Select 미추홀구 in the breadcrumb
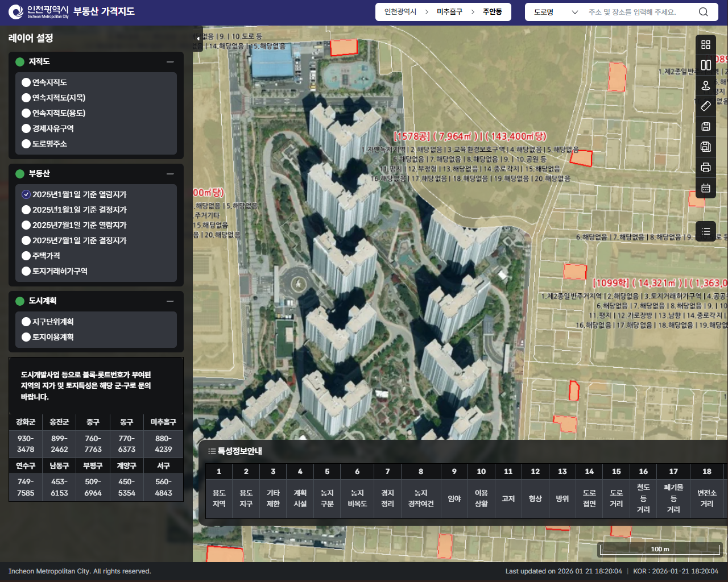Screen dimensions: 728x582 449,12
